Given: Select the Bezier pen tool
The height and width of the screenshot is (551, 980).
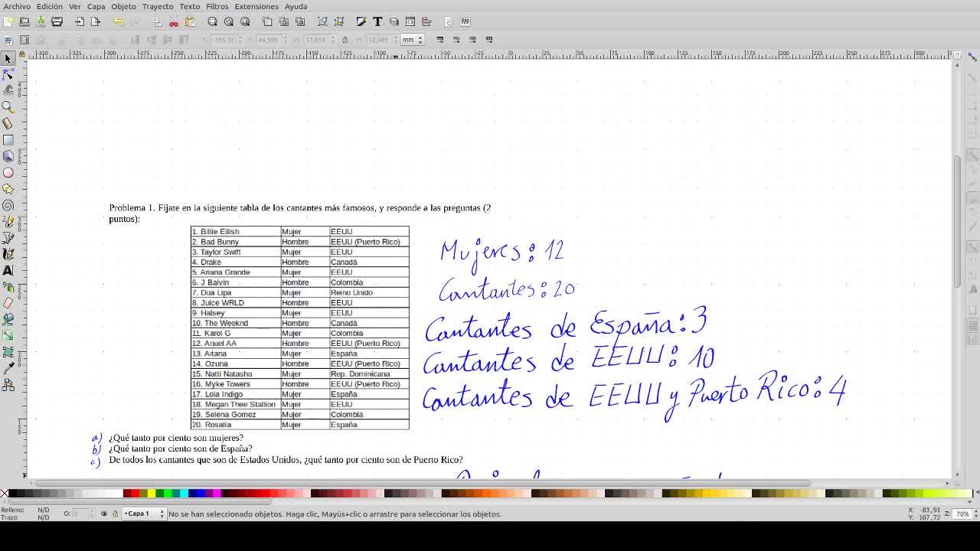Looking at the screenshot, I should click(x=8, y=238).
